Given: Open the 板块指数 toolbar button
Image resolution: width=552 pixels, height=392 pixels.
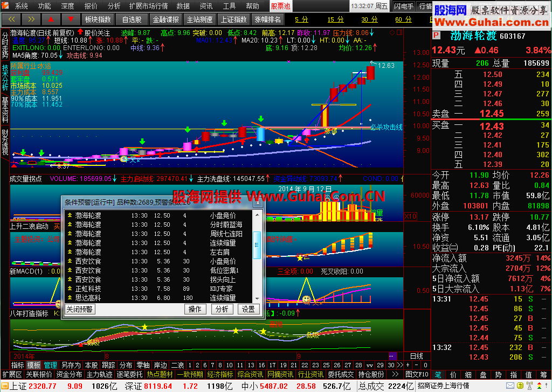Looking at the screenshot, I should pos(98,19).
